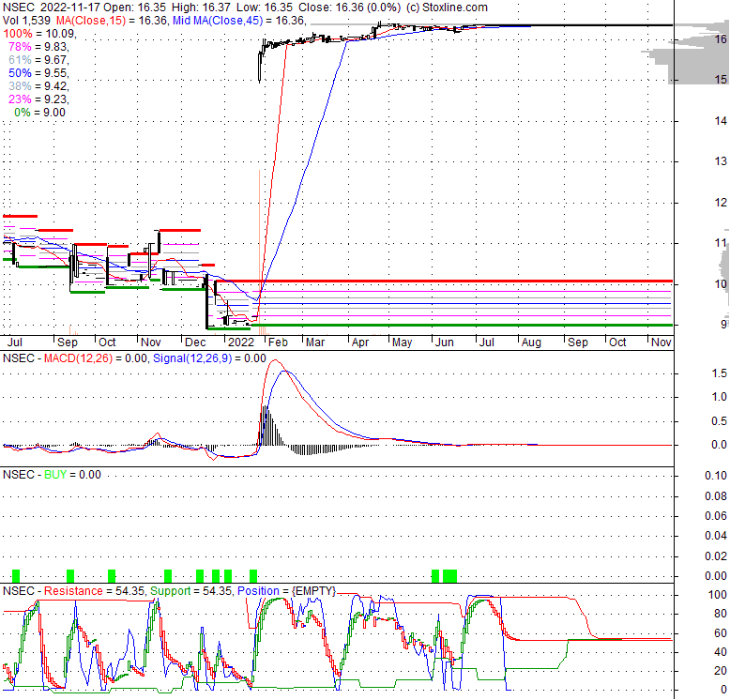Click the Jun month marker on axis
The image size is (730, 700).
coord(444,342)
